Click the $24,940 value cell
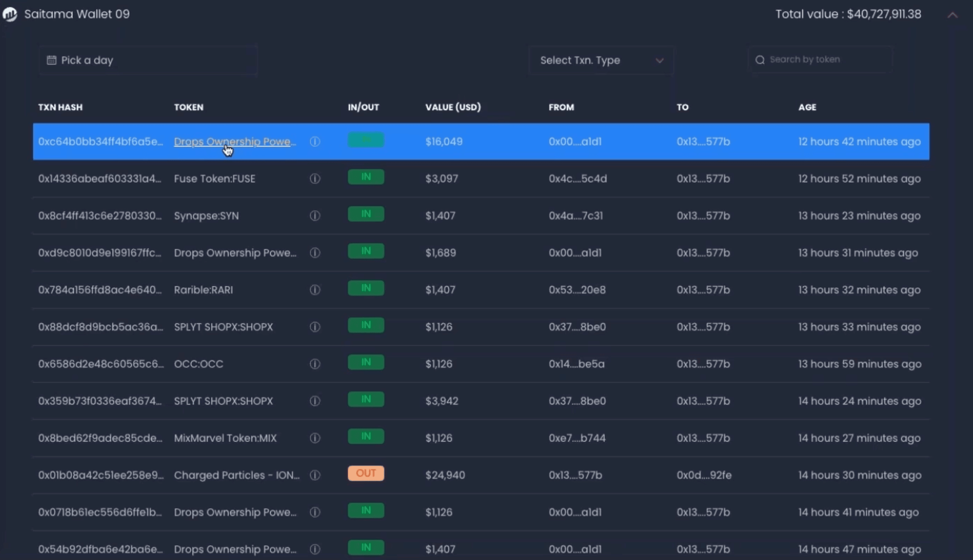This screenshot has height=560, width=973. (x=445, y=475)
